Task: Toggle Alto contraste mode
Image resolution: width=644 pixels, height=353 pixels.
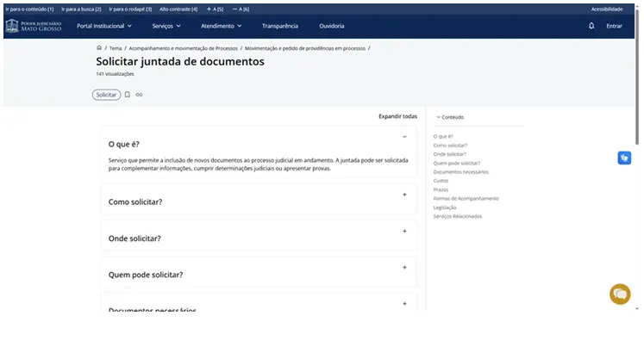Action: click(178, 9)
